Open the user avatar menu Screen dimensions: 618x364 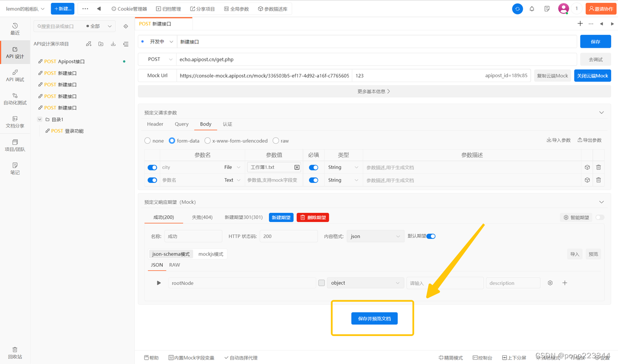(563, 9)
